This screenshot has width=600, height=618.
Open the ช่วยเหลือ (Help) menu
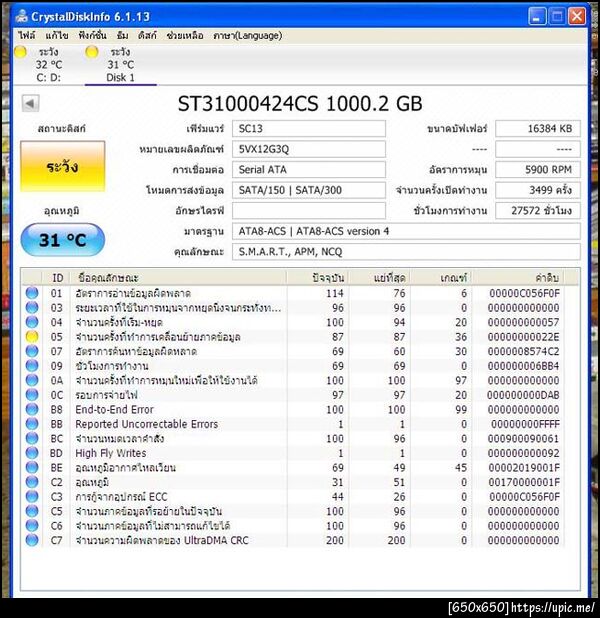tap(185, 35)
